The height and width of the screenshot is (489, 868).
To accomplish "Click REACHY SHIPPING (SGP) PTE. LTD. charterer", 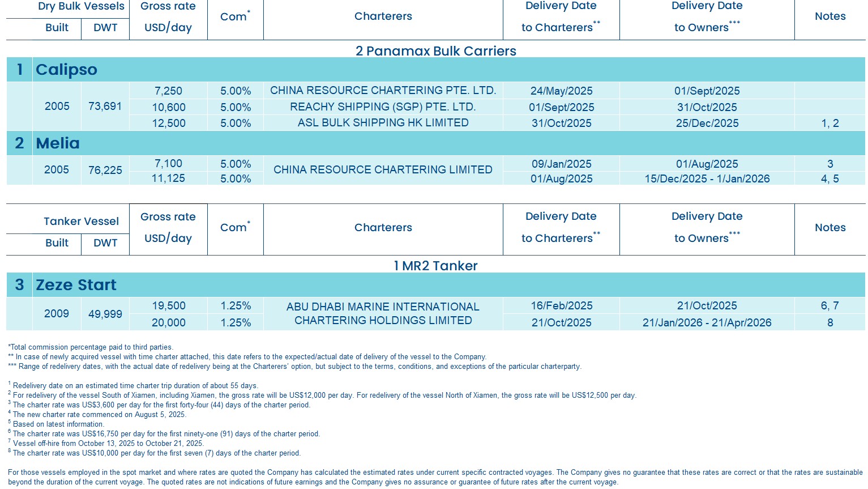I will point(383,107).
